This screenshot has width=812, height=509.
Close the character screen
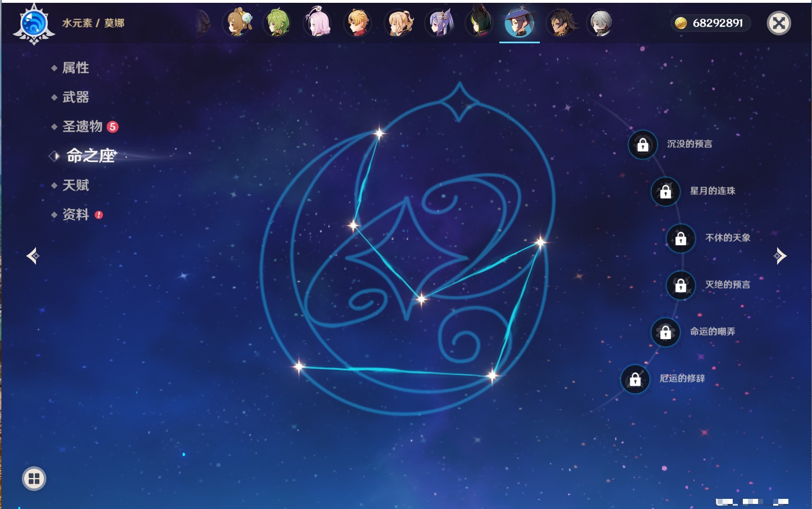tap(779, 23)
